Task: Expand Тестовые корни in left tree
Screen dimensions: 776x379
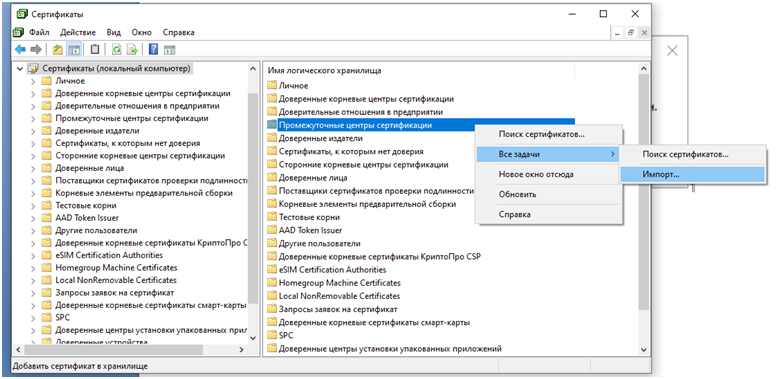Action: 33,205
